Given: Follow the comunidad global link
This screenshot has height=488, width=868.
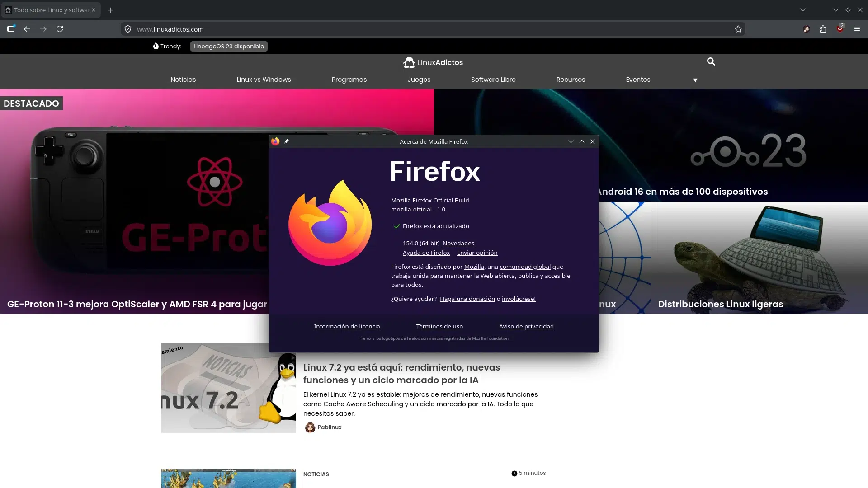Looking at the screenshot, I should (525, 267).
